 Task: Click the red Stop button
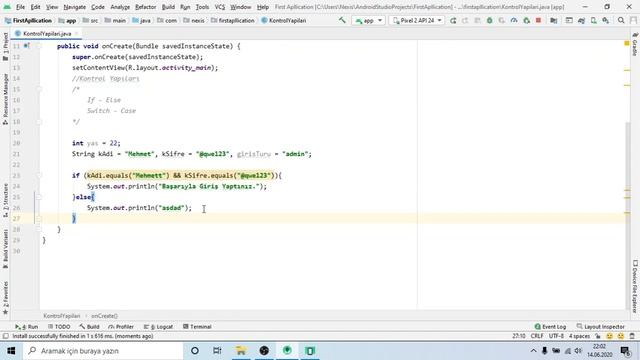point(538,20)
